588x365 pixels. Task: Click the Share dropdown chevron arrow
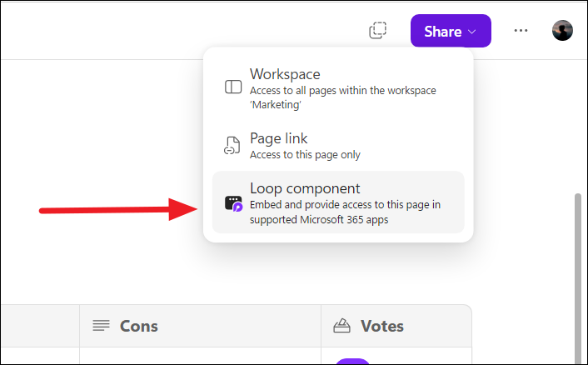click(x=472, y=32)
